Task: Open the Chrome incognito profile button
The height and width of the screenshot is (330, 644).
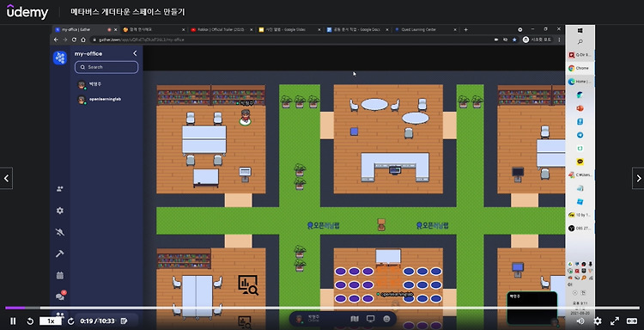Action: pos(538,40)
